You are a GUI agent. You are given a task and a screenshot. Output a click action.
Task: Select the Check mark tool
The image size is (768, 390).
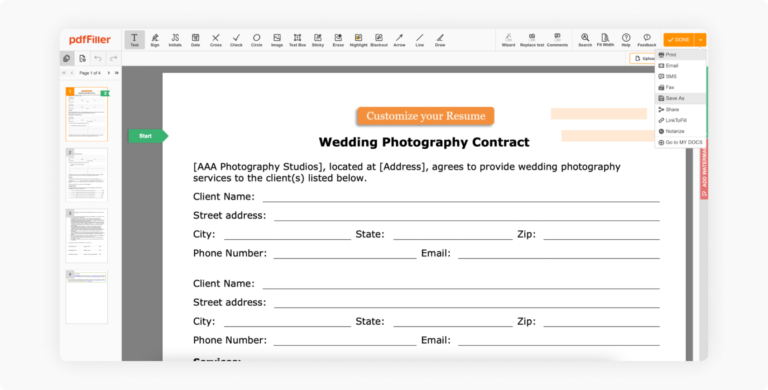(236, 40)
